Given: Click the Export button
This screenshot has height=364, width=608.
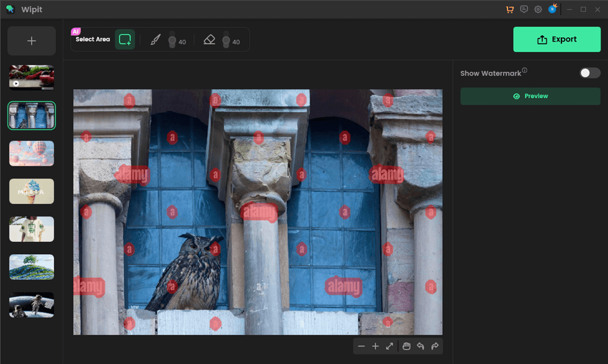Looking at the screenshot, I should pos(557,39).
